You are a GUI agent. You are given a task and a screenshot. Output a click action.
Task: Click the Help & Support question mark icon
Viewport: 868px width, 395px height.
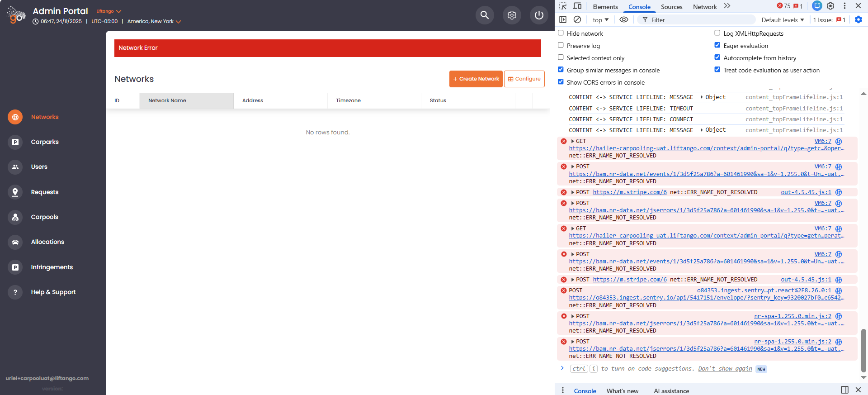tap(15, 292)
